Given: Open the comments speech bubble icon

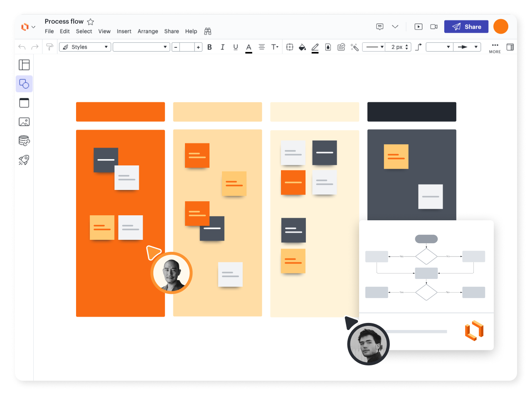Looking at the screenshot, I should pyautogui.click(x=379, y=27).
